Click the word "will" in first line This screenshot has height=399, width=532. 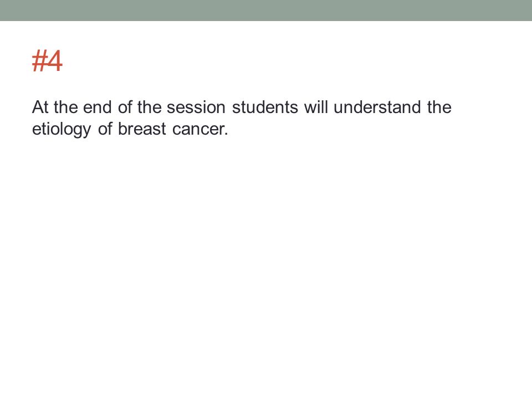[316, 107]
